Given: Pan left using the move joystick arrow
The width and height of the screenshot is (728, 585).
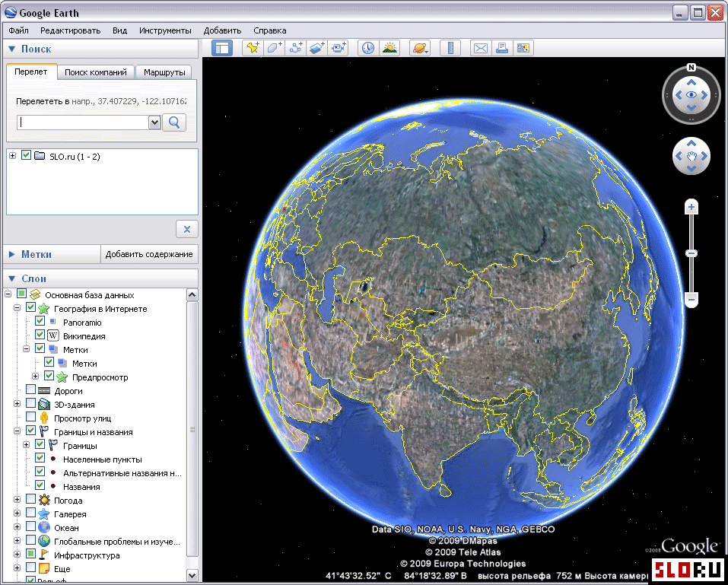Looking at the screenshot, I should (679, 156).
